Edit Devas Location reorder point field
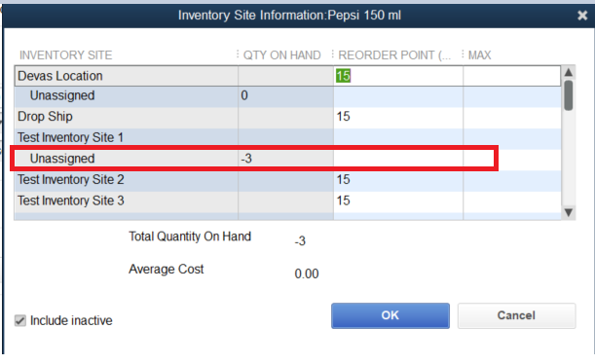 click(x=398, y=76)
